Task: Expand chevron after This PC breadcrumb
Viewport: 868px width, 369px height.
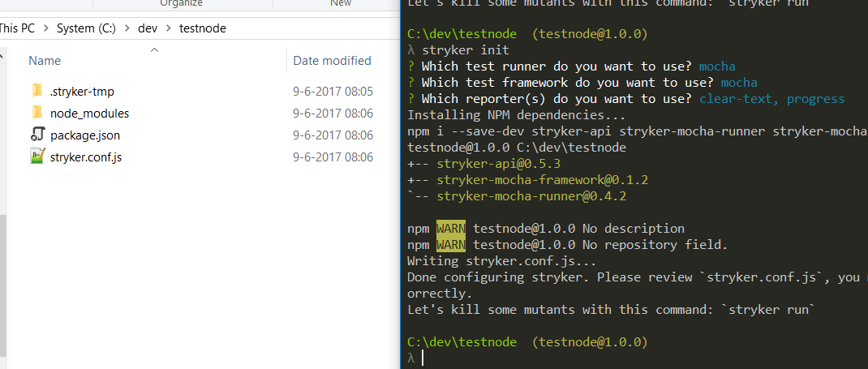Action: point(45,28)
